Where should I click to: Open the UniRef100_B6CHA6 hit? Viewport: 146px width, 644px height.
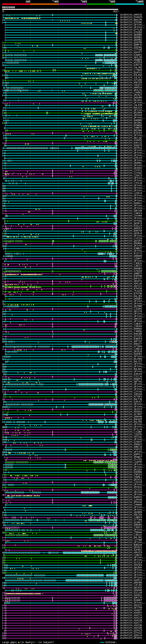(131, 130)
